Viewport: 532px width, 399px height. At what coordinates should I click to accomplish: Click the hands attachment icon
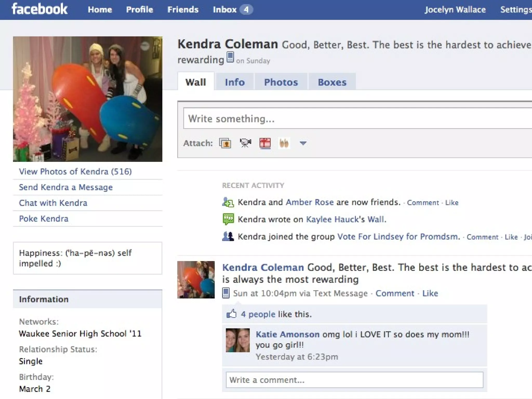coord(284,143)
